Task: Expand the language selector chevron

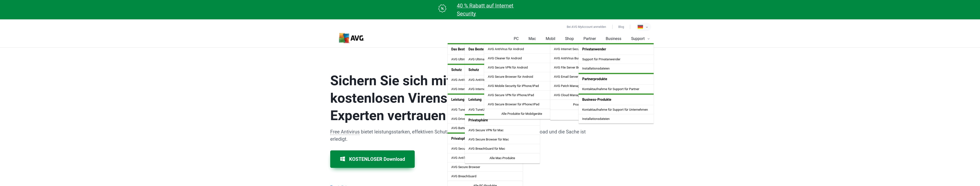Action: [x=647, y=27]
